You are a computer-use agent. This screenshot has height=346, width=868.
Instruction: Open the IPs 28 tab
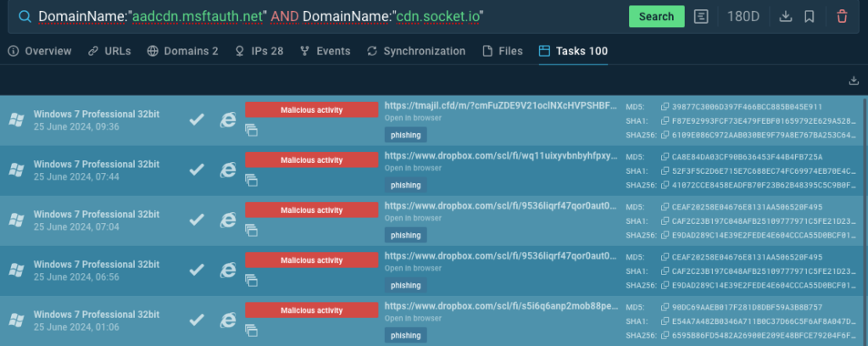(x=259, y=52)
